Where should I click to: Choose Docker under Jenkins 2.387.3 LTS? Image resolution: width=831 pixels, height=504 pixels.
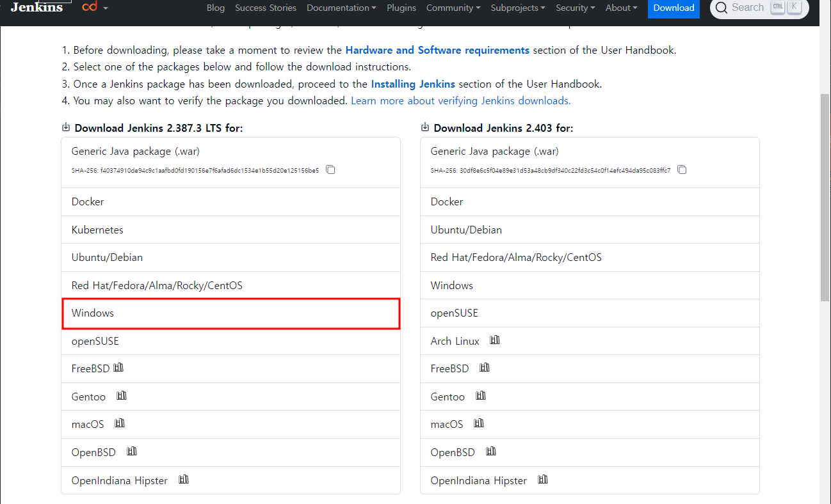click(230, 201)
